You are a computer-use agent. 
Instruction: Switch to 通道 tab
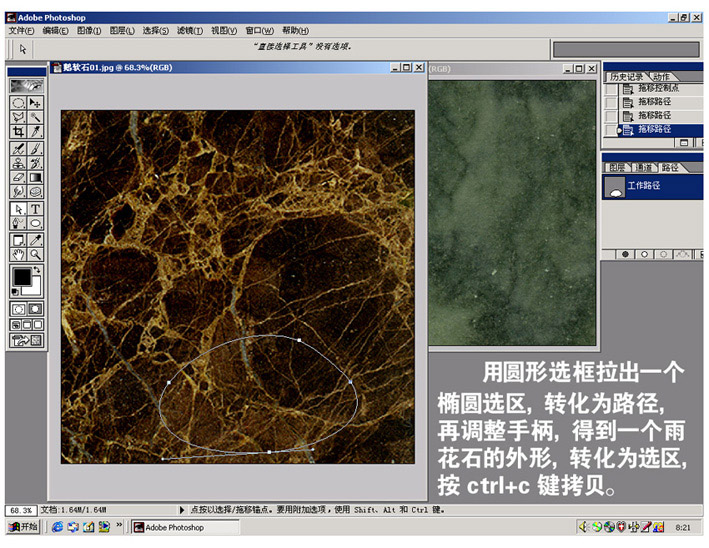(643, 168)
